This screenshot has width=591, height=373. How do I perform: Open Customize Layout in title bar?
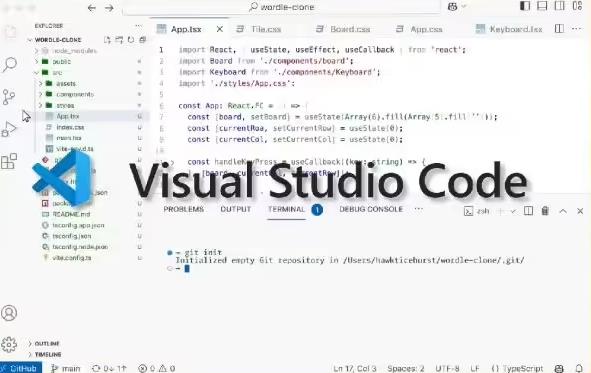click(577, 6)
